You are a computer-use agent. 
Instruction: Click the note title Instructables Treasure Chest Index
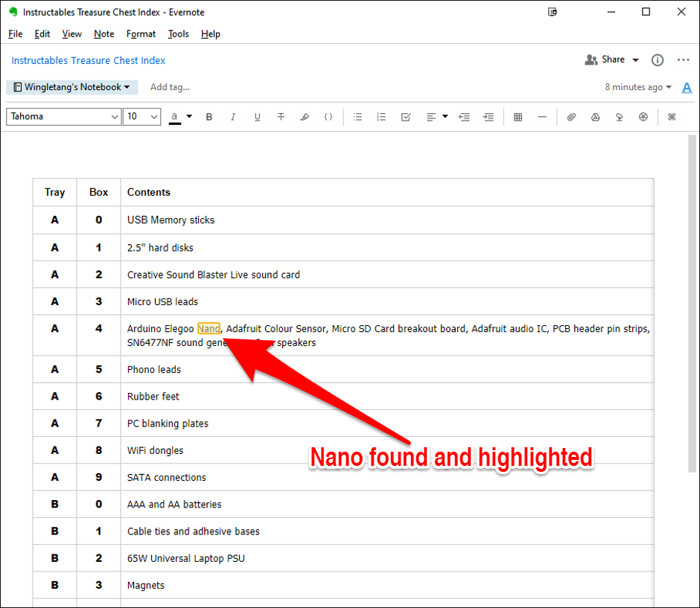tap(89, 61)
